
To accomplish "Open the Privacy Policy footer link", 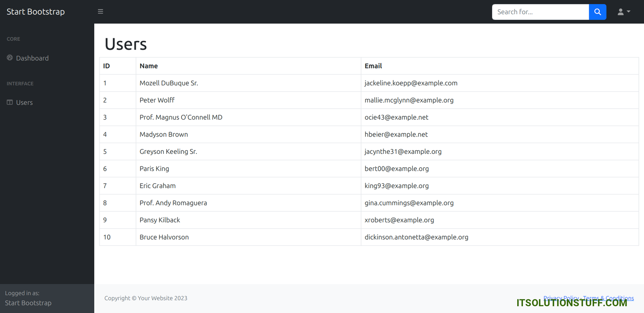I will click(561, 298).
